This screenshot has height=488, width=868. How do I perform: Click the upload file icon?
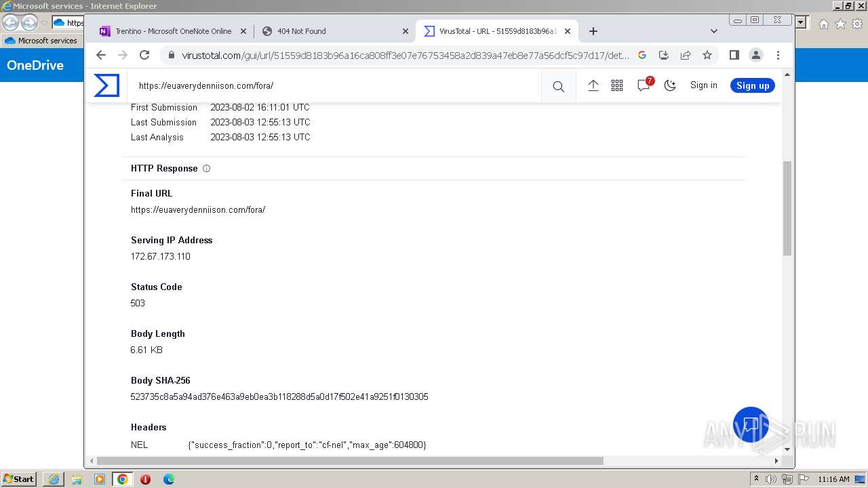pos(593,85)
